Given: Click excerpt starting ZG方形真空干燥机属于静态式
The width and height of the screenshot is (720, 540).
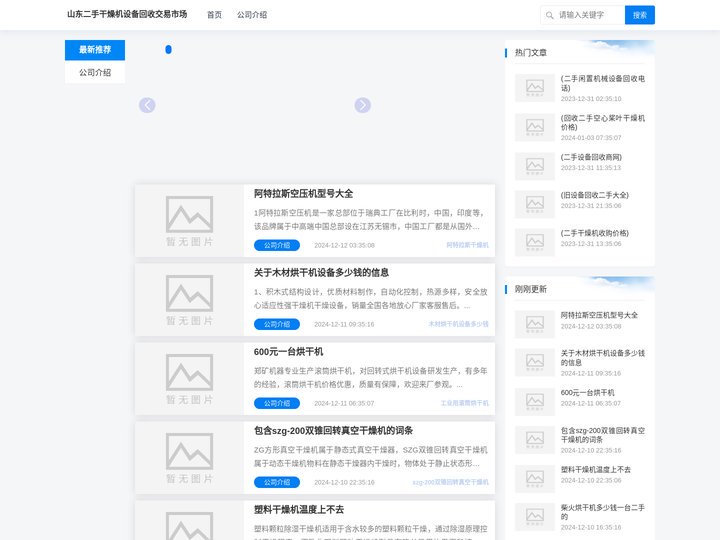Looking at the screenshot, I should click(x=371, y=456).
